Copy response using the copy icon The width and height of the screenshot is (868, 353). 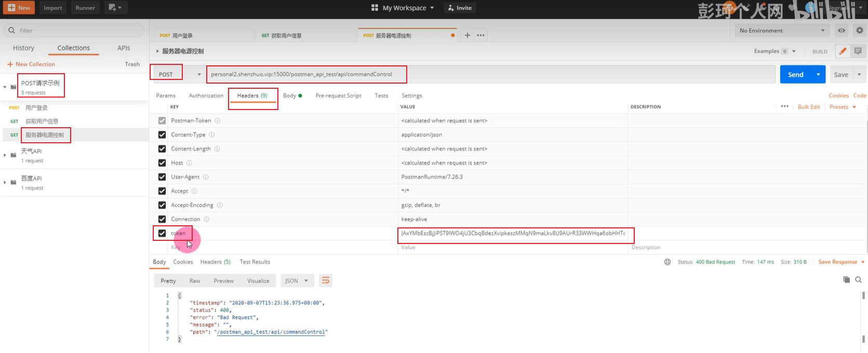tap(846, 280)
